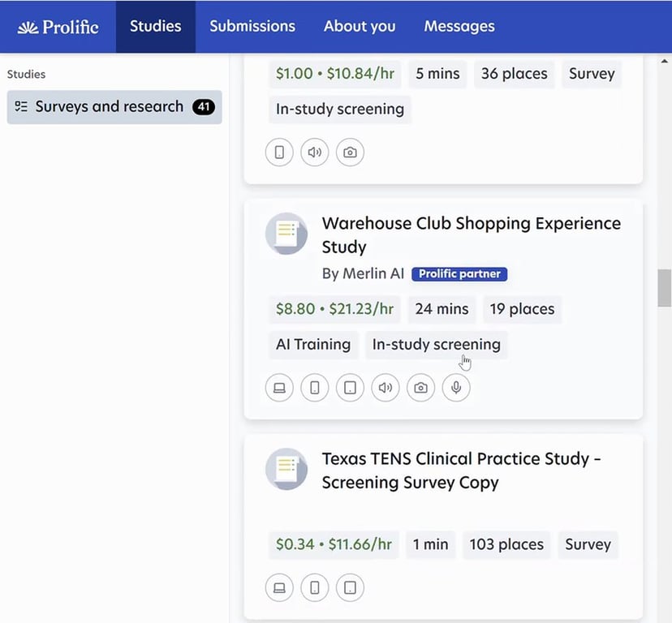Open the Studies tab
This screenshot has height=623, width=672.
(x=156, y=27)
